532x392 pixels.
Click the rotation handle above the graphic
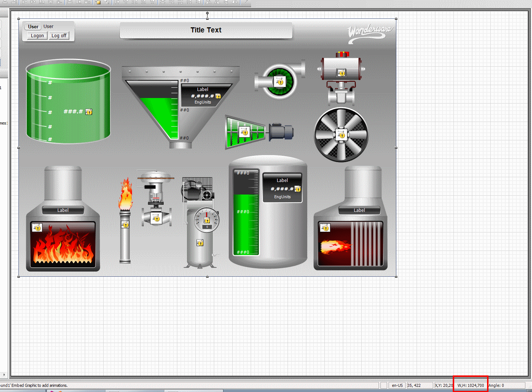click(x=208, y=13)
